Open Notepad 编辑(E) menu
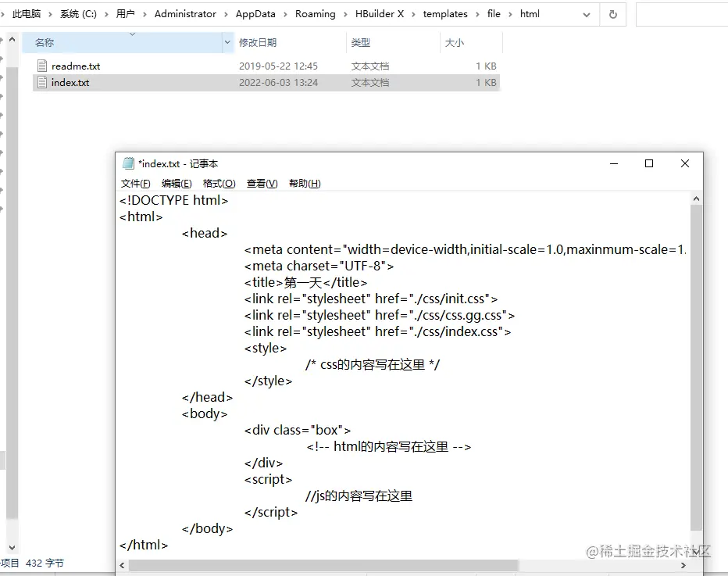Image resolution: width=728 pixels, height=576 pixels. coord(177,184)
